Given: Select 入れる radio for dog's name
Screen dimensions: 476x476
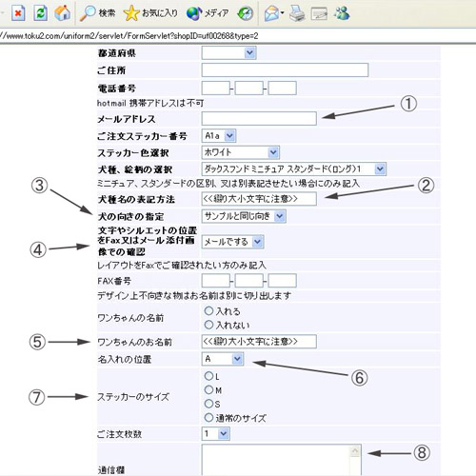Looking at the screenshot, I should click(x=208, y=311).
